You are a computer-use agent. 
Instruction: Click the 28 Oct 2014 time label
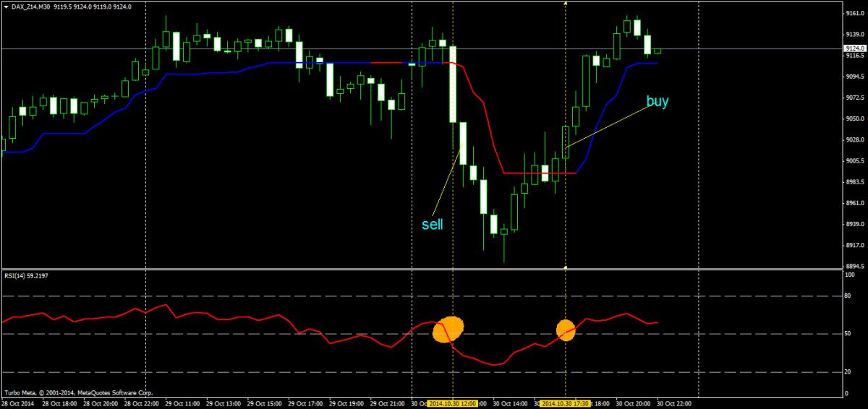pyautogui.click(x=18, y=402)
